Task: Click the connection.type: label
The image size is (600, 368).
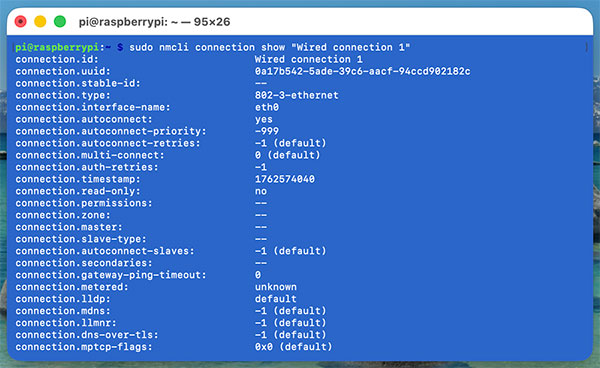Action: 63,95
